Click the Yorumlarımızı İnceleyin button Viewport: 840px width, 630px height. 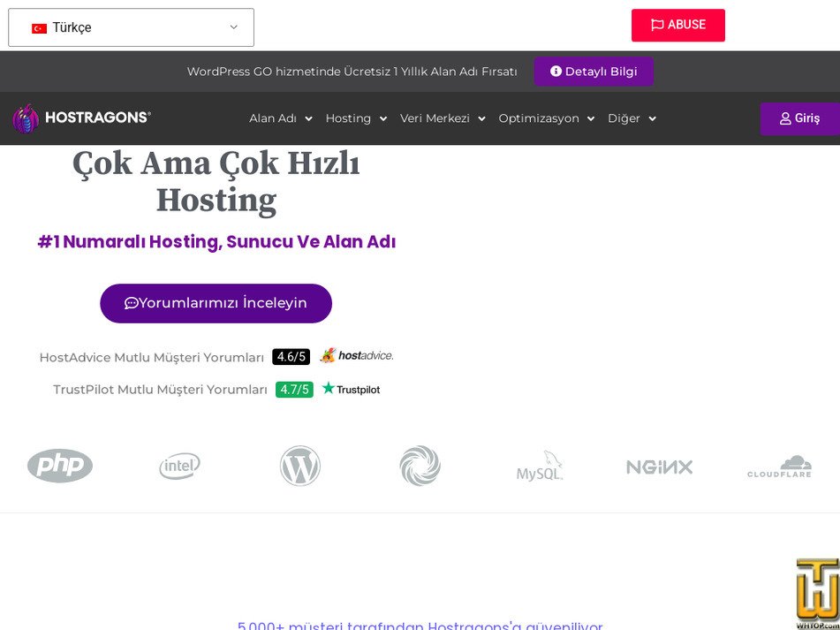(216, 303)
